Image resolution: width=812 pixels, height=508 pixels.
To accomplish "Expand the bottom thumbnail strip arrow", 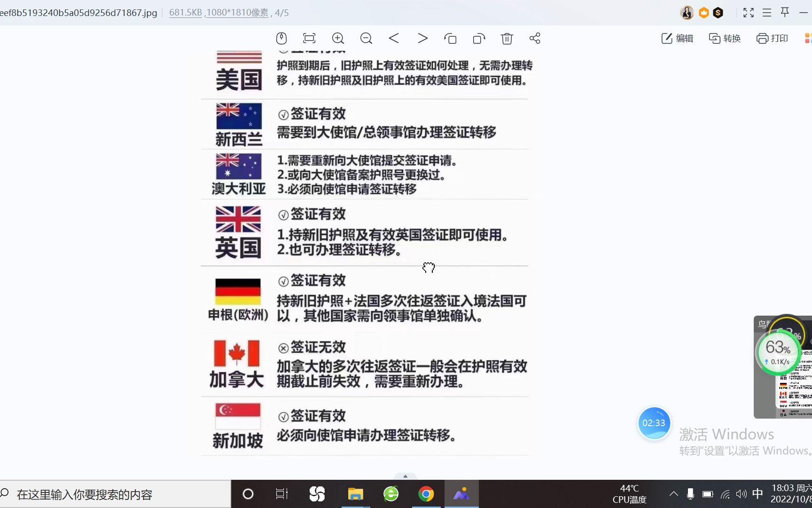I will pos(405,476).
